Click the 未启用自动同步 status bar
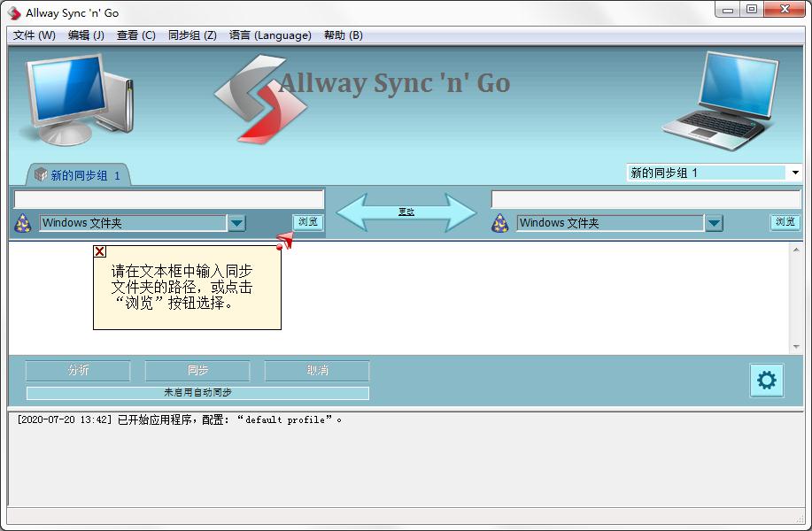Screen dimensions: 812x531 coord(197,393)
